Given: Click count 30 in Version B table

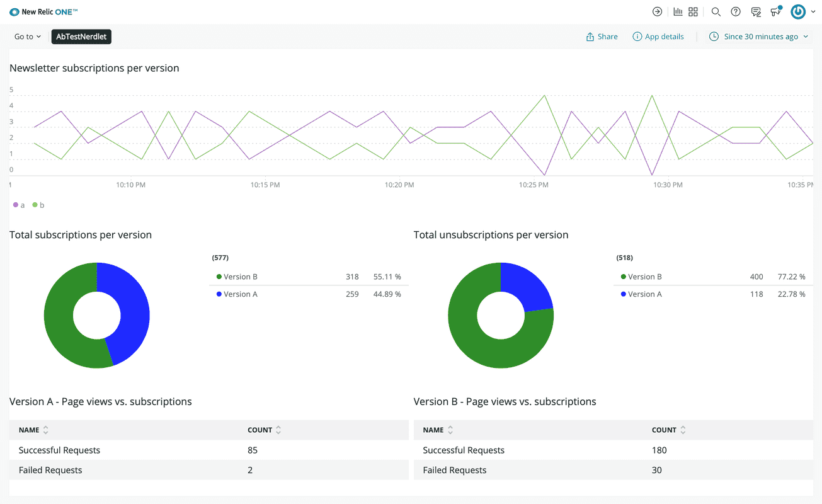Looking at the screenshot, I should point(657,470).
